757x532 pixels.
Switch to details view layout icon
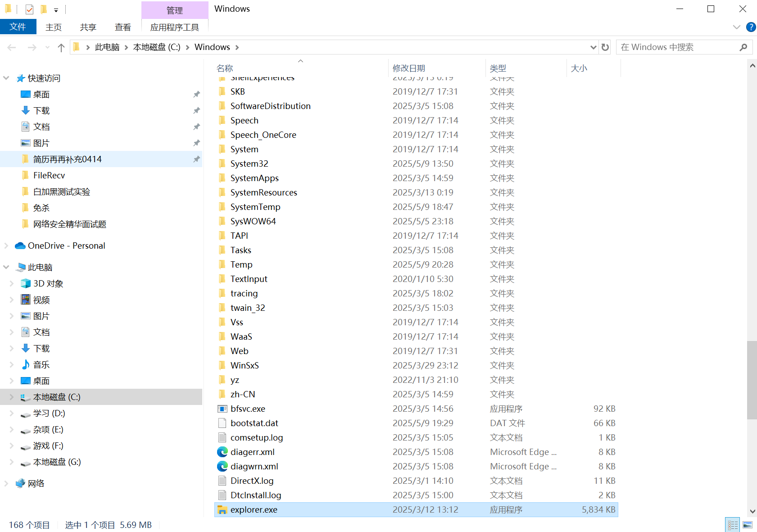(733, 525)
